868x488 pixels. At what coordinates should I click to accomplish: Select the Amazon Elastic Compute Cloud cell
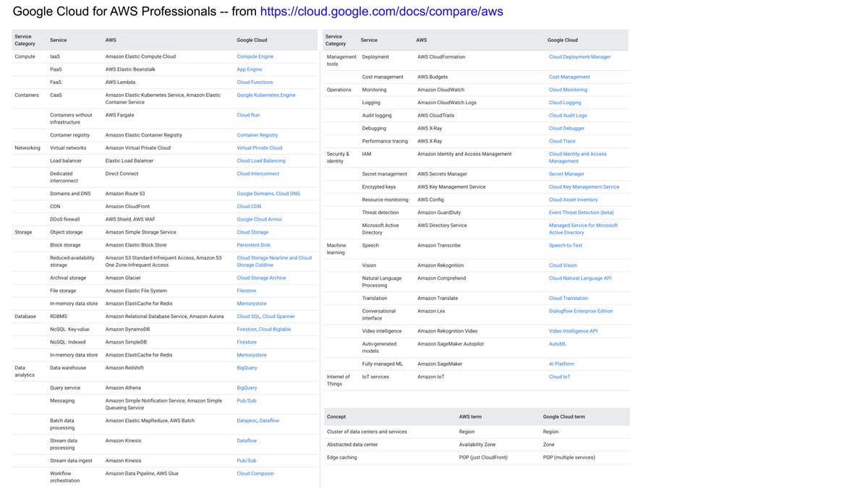tap(140, 56)
